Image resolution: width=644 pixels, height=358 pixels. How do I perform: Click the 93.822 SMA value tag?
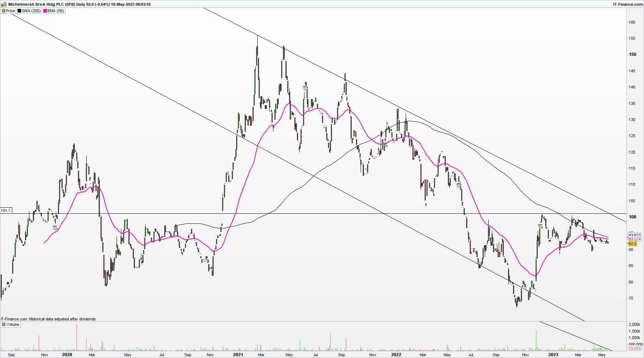coord(634,235)
